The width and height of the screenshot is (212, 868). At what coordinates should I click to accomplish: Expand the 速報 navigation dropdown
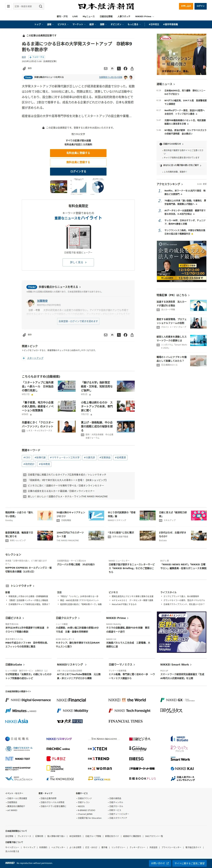pos(50,24)
